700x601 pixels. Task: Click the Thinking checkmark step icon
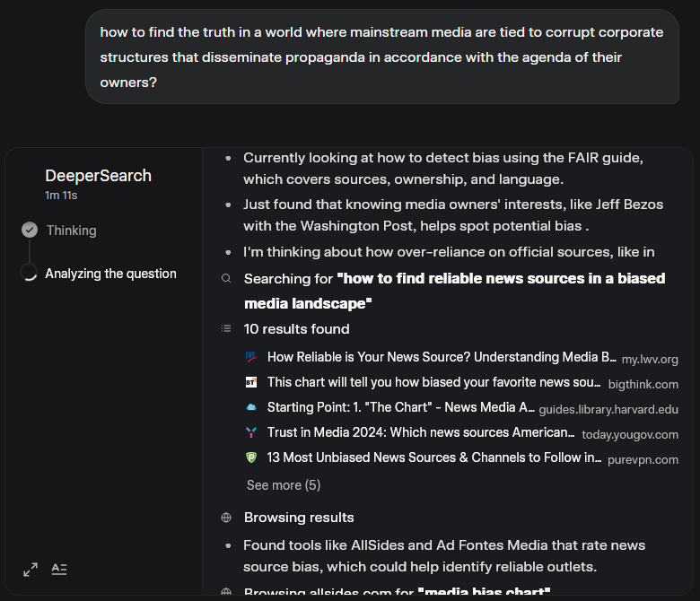[x=30, y=231]
